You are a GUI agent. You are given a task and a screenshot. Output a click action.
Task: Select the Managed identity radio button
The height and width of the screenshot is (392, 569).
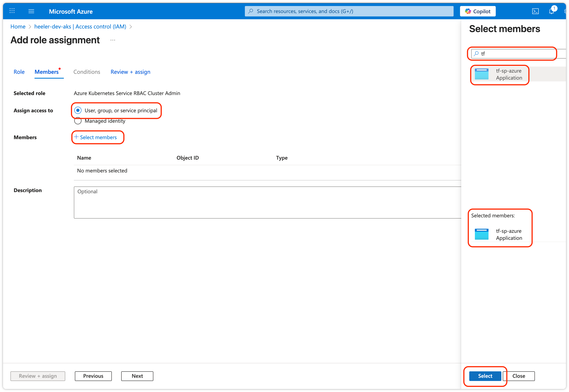pos(78,121)
